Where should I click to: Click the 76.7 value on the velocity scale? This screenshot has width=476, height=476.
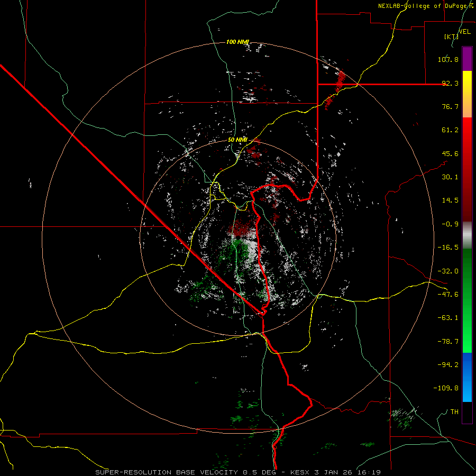pos(450,106)
